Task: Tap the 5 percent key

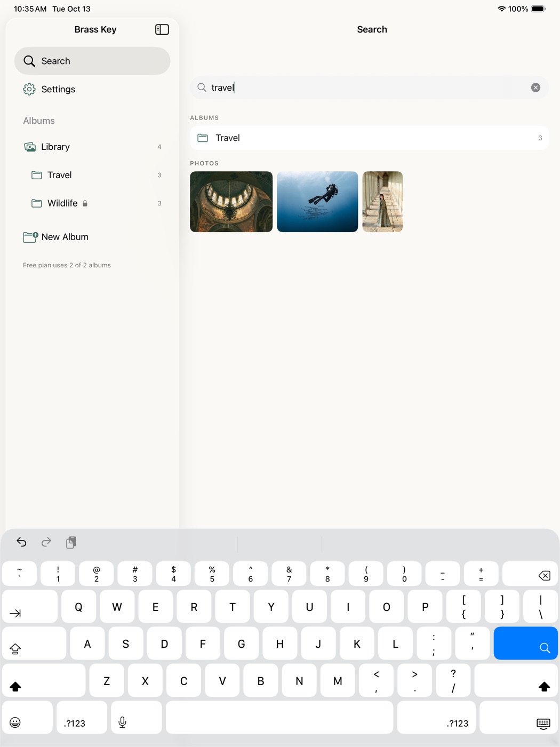Action: point(212,574)
